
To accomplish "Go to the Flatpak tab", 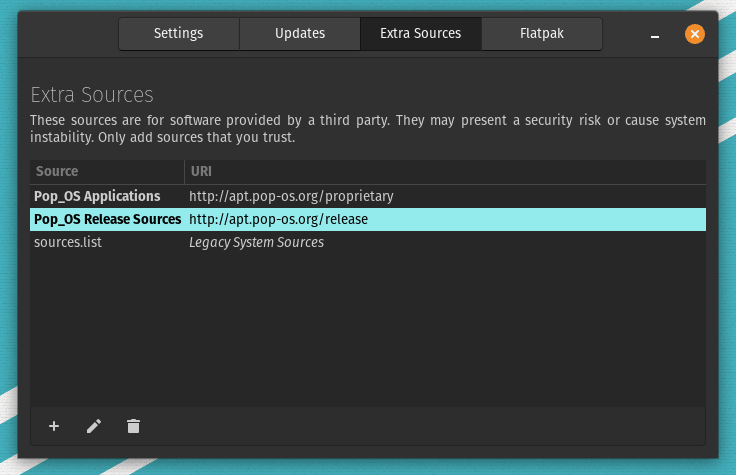I will [x=541, y=33].
